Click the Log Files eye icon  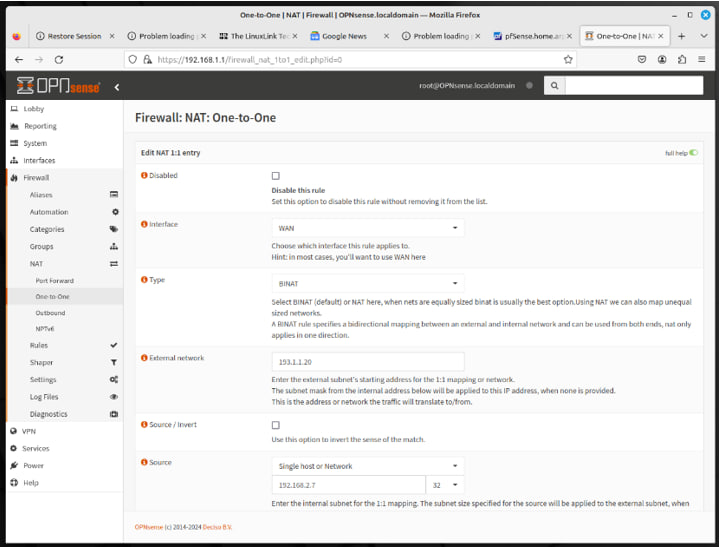pyautogui.click(x=114, y=397)
